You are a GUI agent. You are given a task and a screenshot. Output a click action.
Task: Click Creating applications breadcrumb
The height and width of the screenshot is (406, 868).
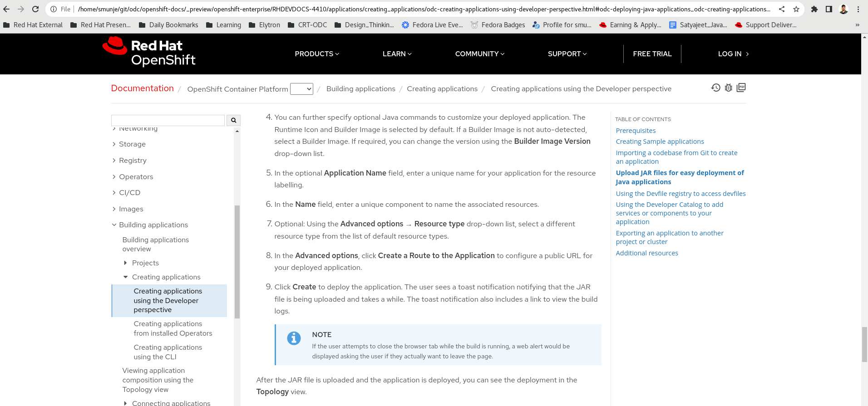442,89
